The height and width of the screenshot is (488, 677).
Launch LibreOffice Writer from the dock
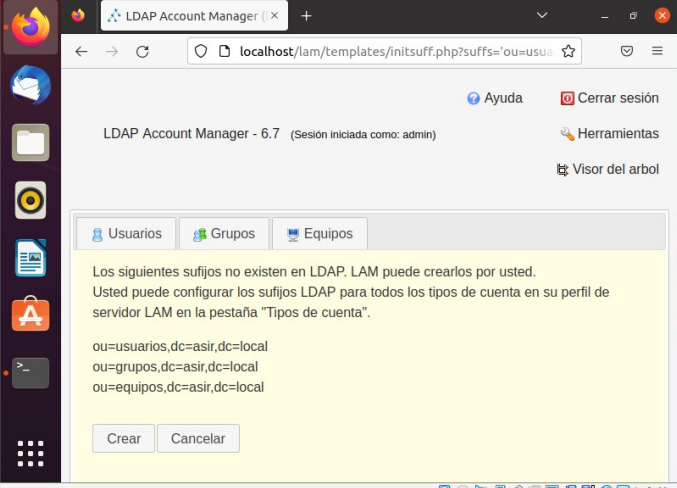coord(30,258)
